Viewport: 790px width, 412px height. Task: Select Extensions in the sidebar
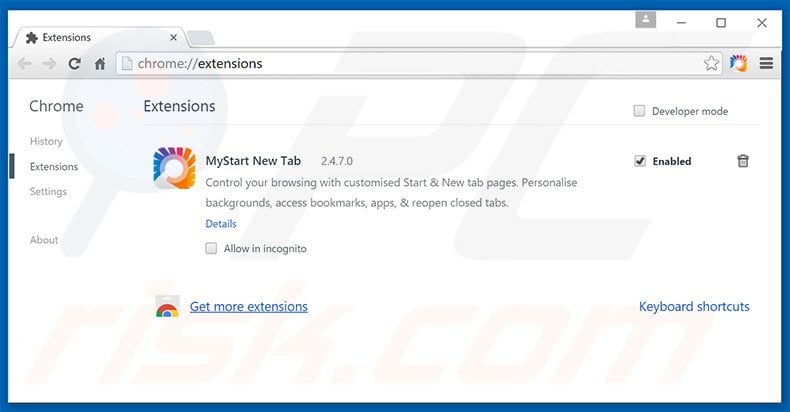[x=54, y=167]
